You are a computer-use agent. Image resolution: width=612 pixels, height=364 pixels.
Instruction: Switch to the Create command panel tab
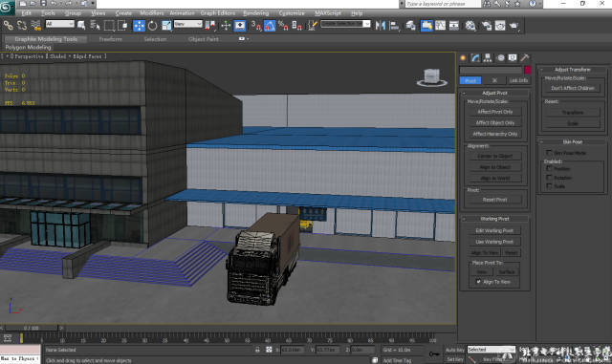click(x=463, y=58)
